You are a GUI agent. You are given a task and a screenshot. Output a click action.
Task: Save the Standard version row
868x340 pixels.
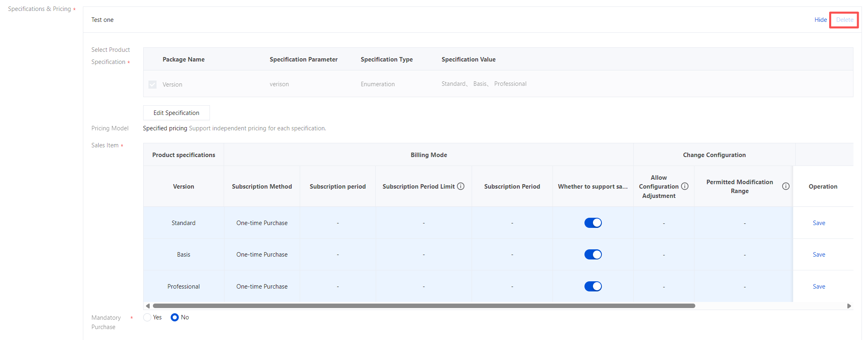[819, 223]
